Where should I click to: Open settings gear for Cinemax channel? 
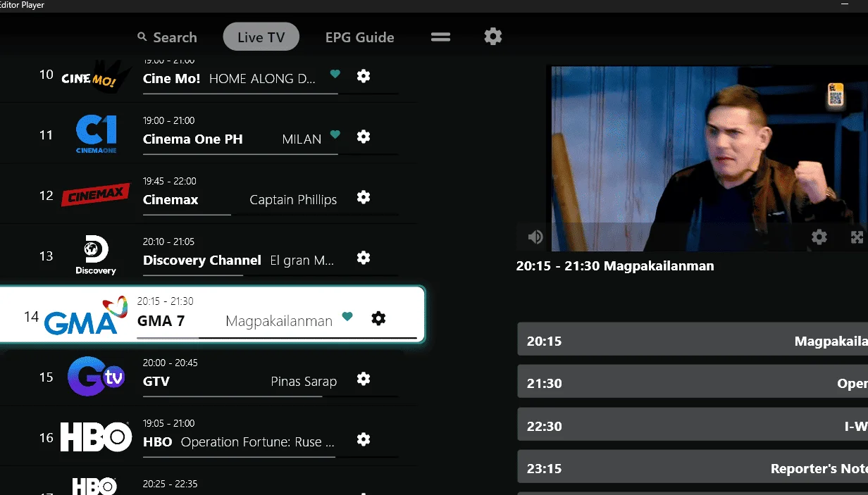coord(364,197)
